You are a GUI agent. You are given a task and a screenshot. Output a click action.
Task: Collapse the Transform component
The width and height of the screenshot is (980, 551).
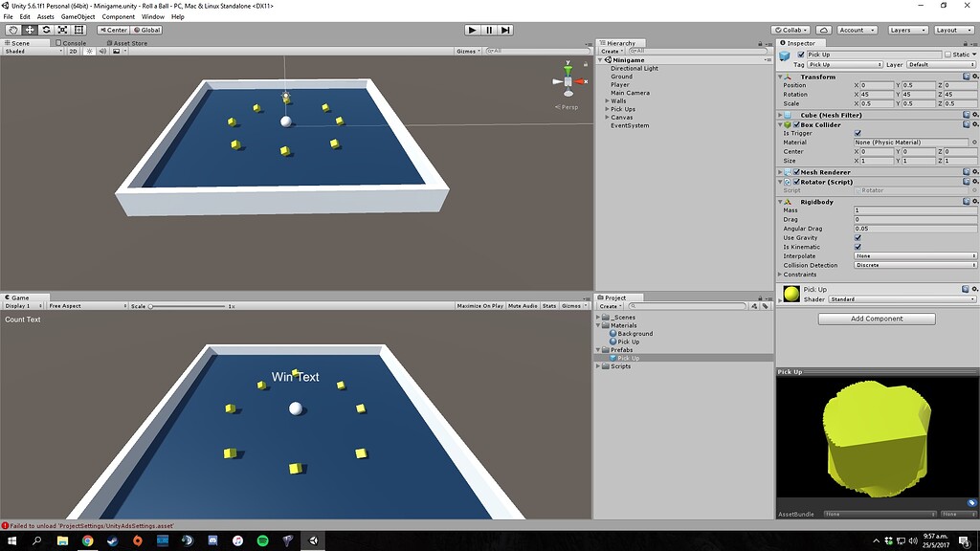point(780,76)
